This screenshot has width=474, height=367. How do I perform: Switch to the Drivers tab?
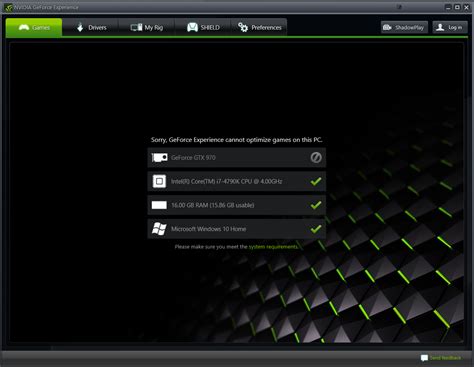pyautogui.click(x=91, y=27)
